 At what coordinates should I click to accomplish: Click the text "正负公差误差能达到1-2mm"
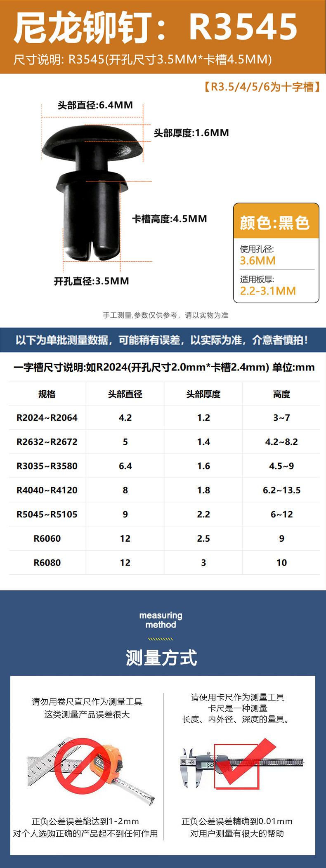pyautogui.click(x=85, y=821)
